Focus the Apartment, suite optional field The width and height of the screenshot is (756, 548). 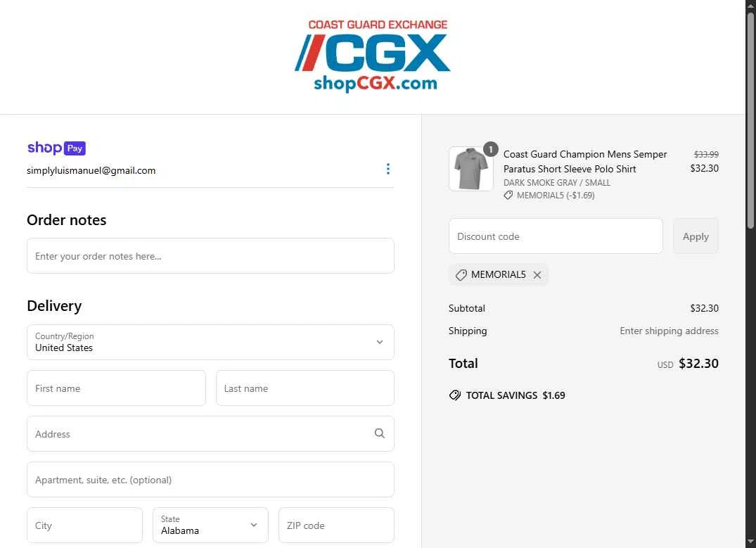coord(210,480)
